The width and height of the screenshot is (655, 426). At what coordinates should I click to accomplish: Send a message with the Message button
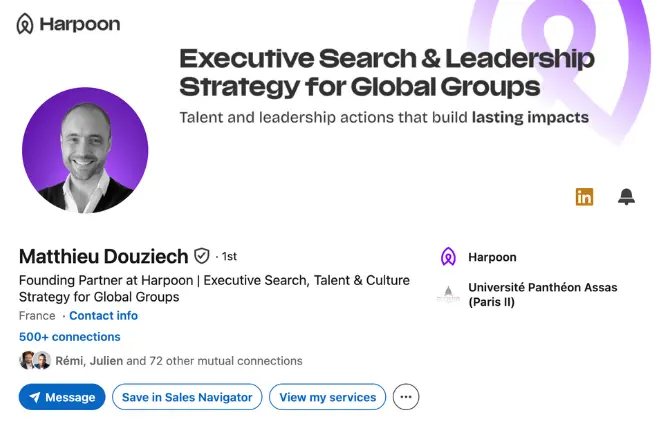[62, 397]
